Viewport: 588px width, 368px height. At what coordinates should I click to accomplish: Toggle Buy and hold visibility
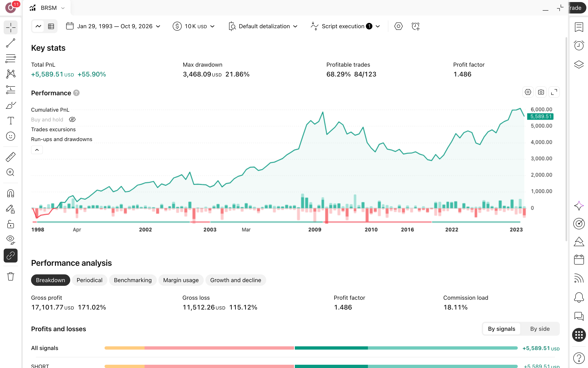click(72, 120)
